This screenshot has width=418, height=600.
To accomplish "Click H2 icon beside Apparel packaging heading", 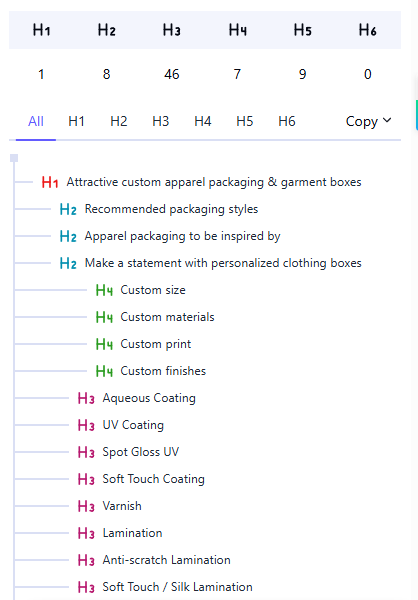I will tap(68, 236).
